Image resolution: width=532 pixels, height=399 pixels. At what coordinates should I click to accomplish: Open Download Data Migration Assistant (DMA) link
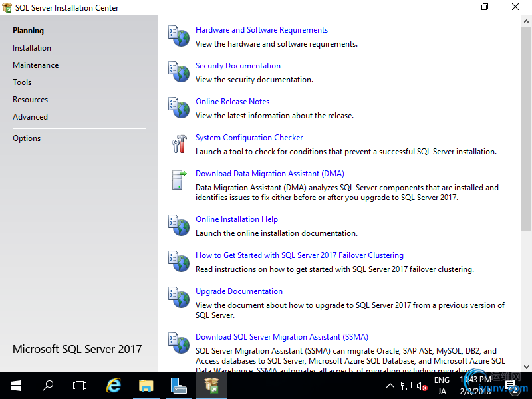270,174
